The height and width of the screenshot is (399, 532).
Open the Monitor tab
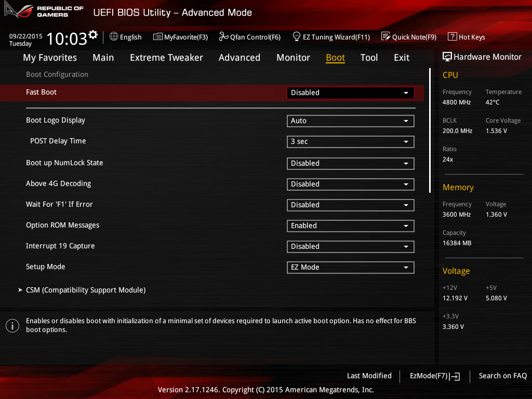click(x=293, y=58)
